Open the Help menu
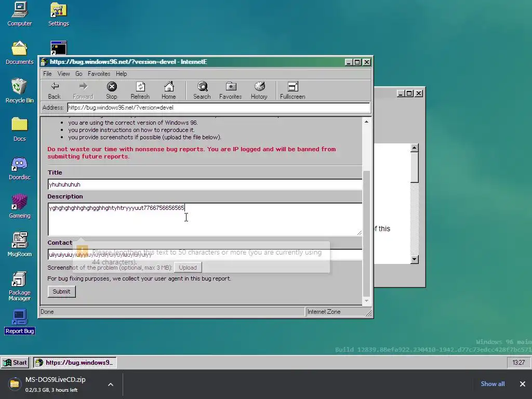 pyautogui.click(x=121, y=74)
